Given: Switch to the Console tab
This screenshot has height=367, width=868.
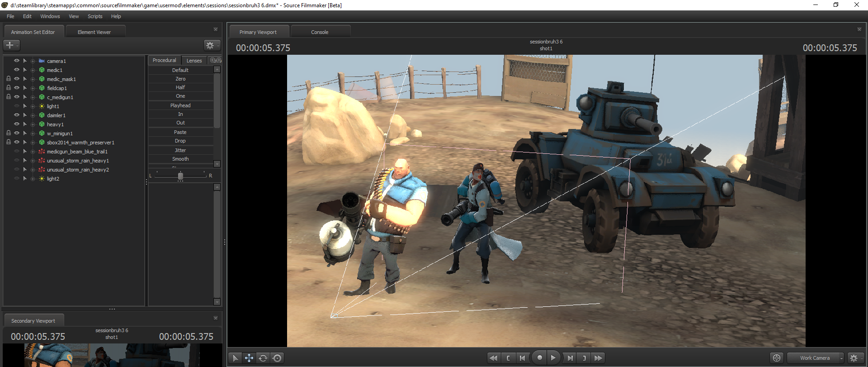Looking at the screenshot, I should tap(320, 32).
